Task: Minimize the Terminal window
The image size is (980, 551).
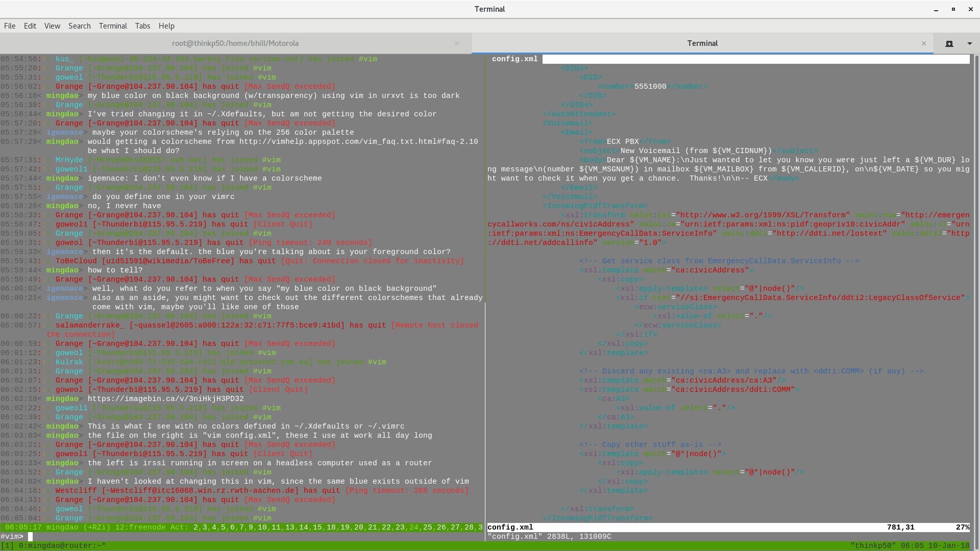Action: point(936,9)
